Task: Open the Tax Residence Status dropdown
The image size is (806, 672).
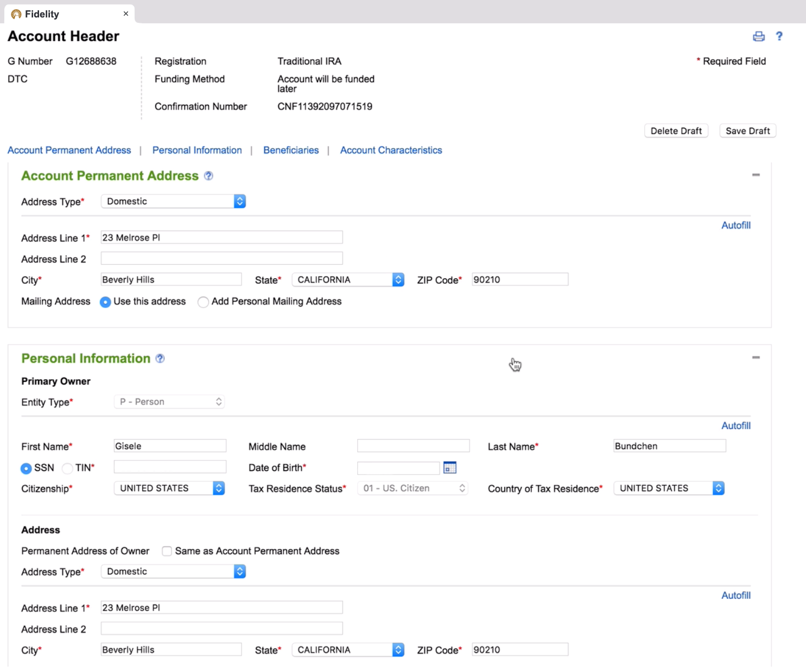Action: click(x=412, y=488)
